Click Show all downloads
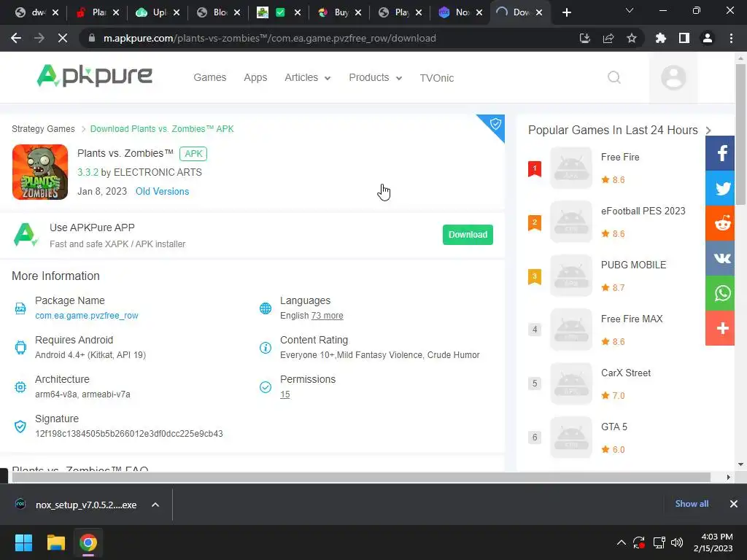 (692, 504)
